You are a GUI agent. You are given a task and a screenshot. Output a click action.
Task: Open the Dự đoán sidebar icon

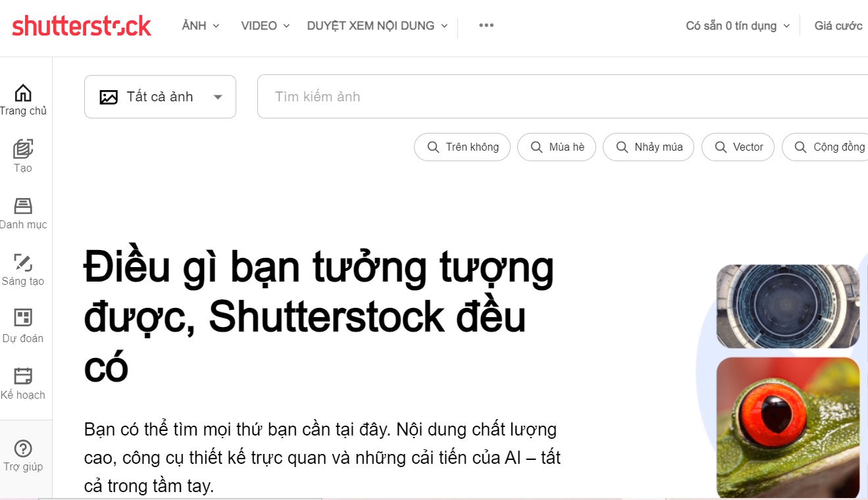23,318
